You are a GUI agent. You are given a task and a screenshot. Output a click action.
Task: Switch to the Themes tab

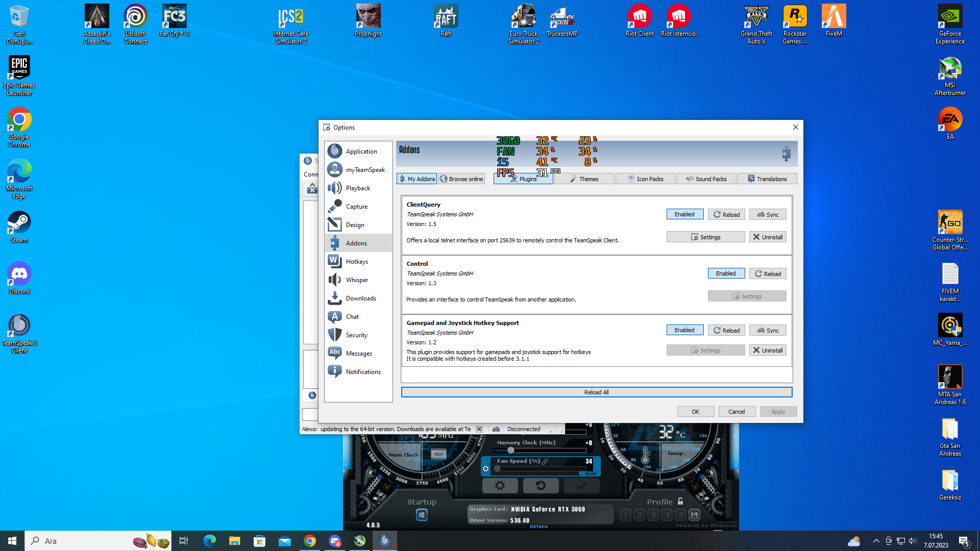(584, 179)
